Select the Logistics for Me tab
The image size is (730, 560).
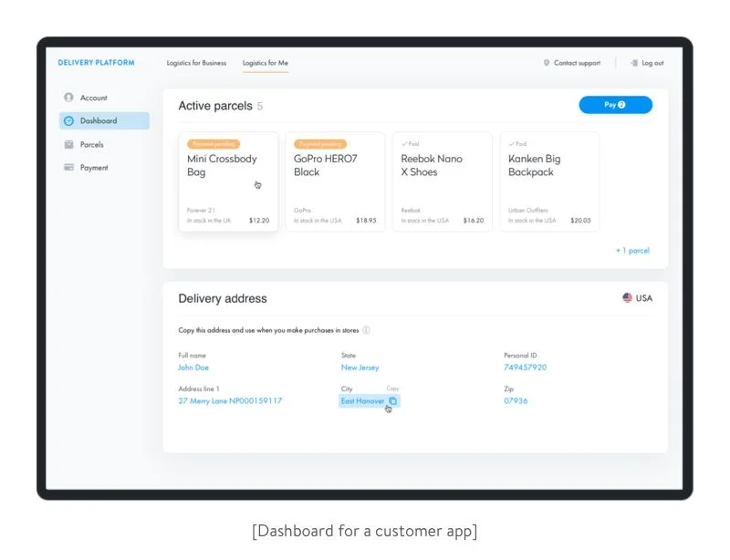click(x=266, y=63)
